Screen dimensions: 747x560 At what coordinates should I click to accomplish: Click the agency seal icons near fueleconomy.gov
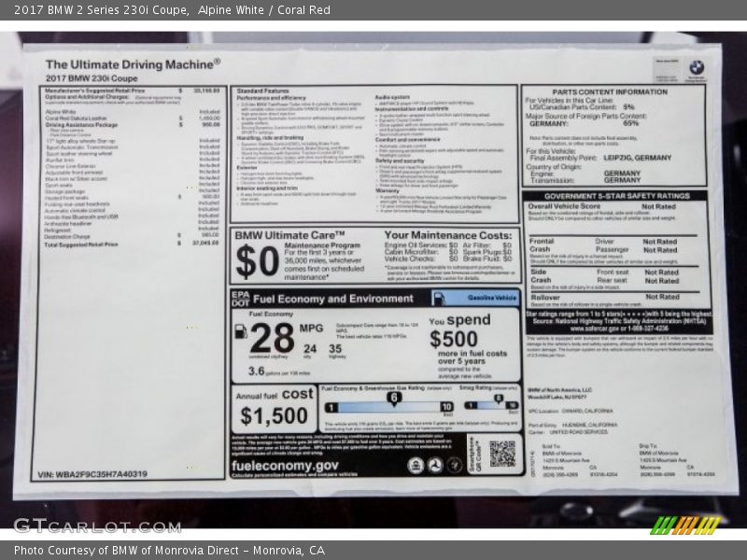(x=426, y=464)
